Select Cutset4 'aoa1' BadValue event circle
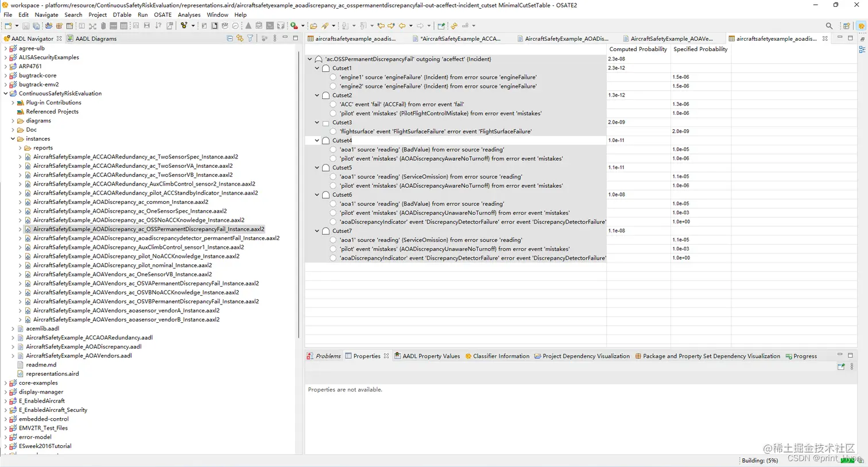 [x=333, y=149]
